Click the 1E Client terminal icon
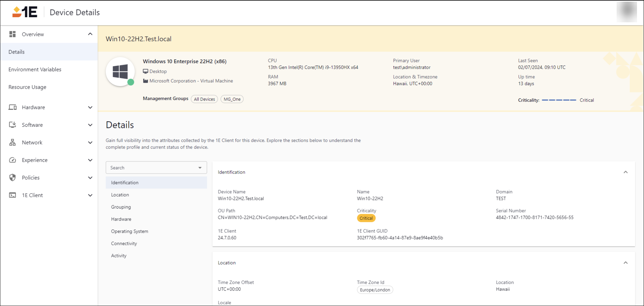 (12, 195)
